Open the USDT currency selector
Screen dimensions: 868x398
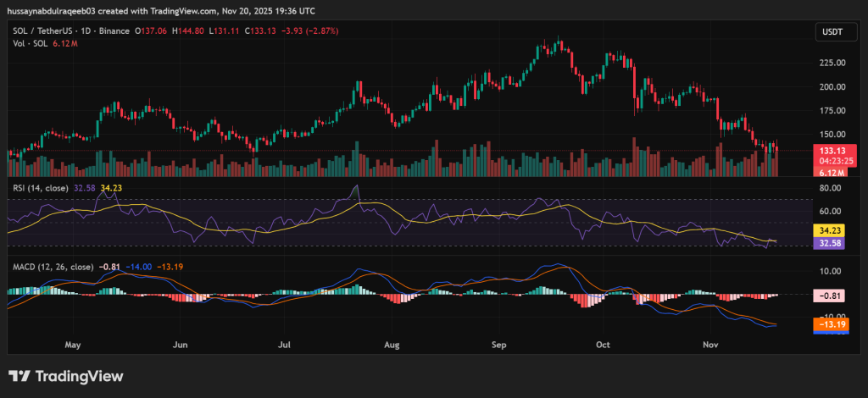[828, 31]
